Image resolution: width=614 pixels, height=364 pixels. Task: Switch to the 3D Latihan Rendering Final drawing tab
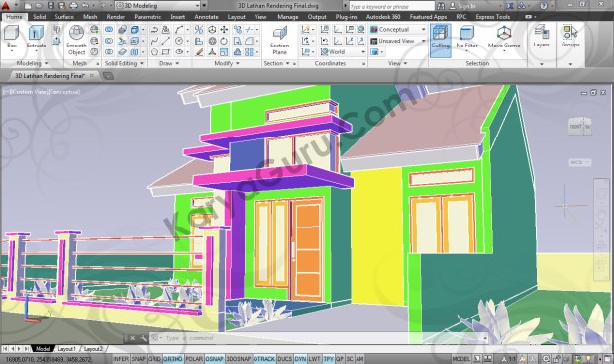tap(50, 76)
